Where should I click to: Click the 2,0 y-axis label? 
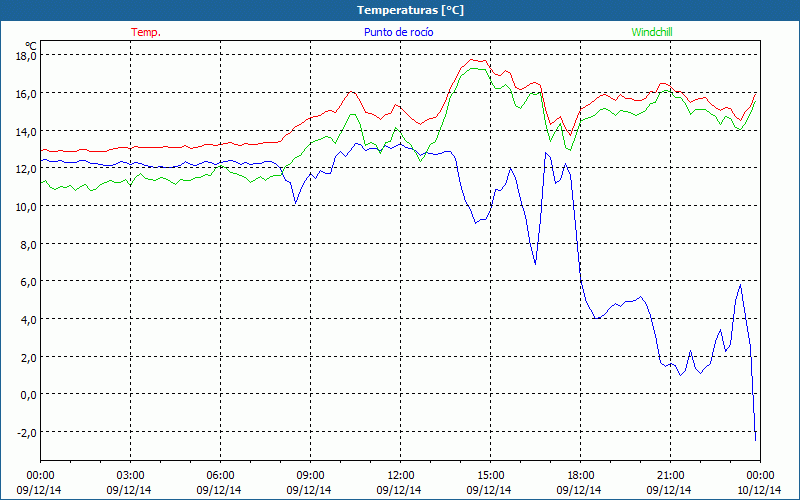28,357
